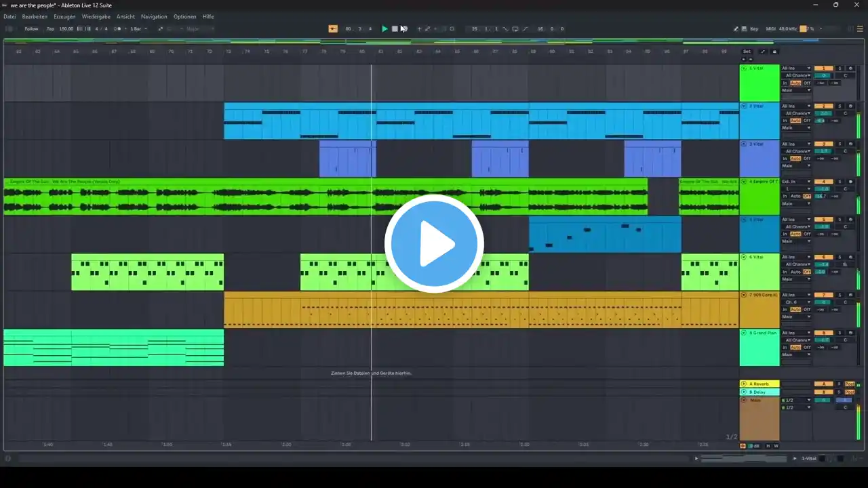The width and height of the screenshot is (868, 488).
Task: Start playback with the green play button
Action: [x=384, y=29]
